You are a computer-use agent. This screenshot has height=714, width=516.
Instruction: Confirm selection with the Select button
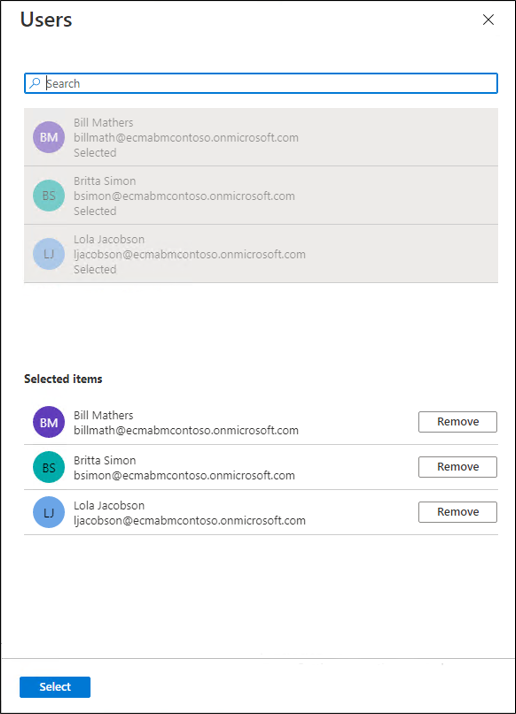(55, 687)
